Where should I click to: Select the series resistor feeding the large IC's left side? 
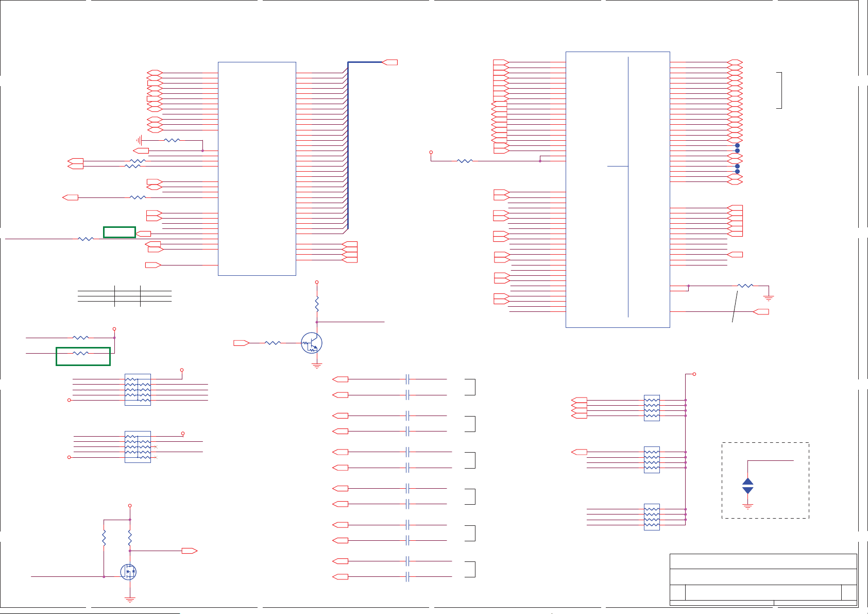(465, 161)
